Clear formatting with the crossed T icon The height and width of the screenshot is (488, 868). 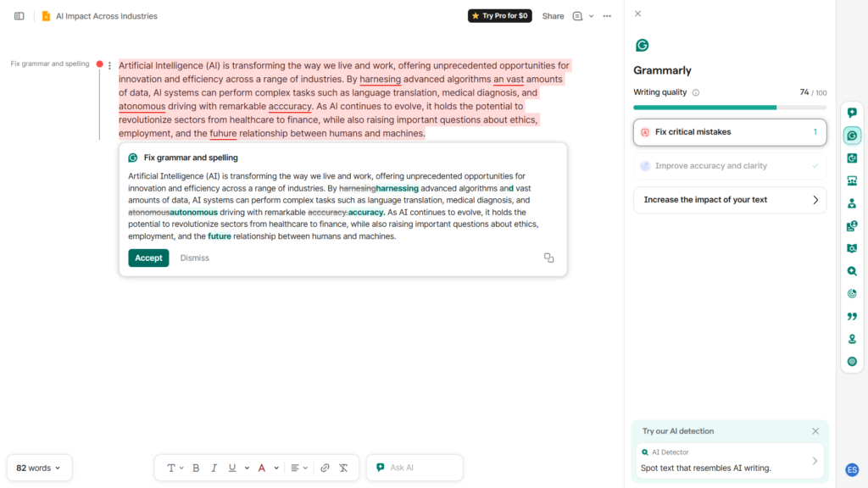point(344,468)
